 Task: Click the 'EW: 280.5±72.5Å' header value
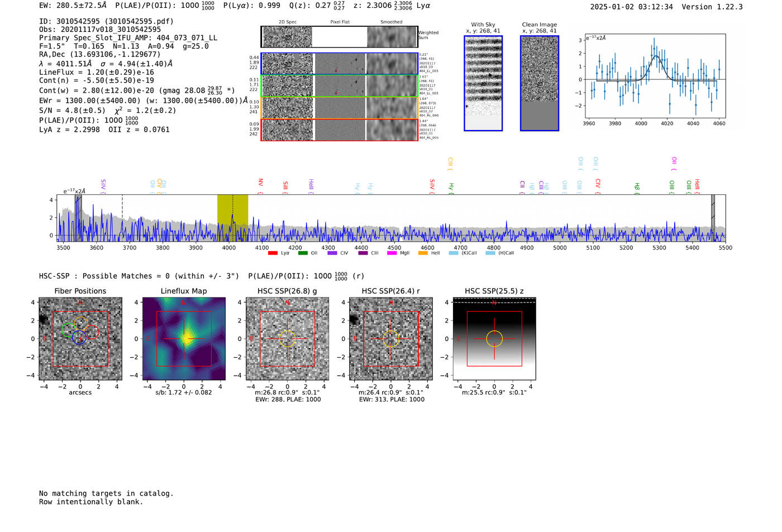click(73, 6)
